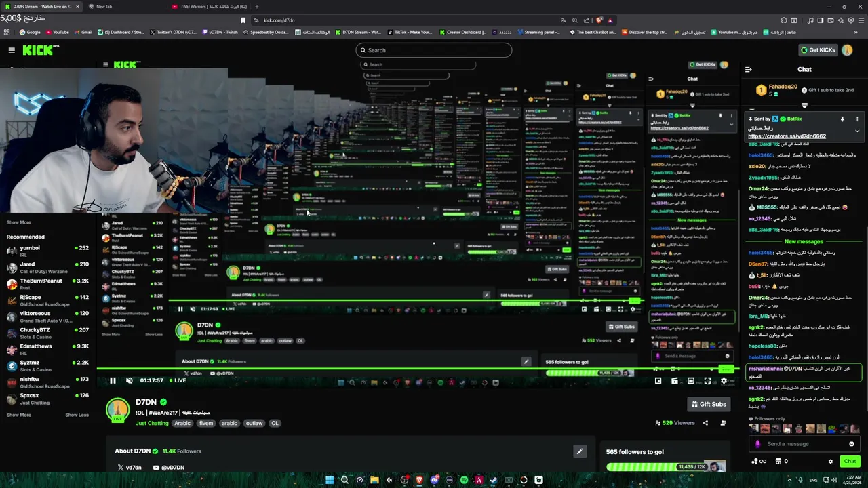Open yurnboi recommended channel
The width and height of the screenshot is (868, 488).
(47, 251)
